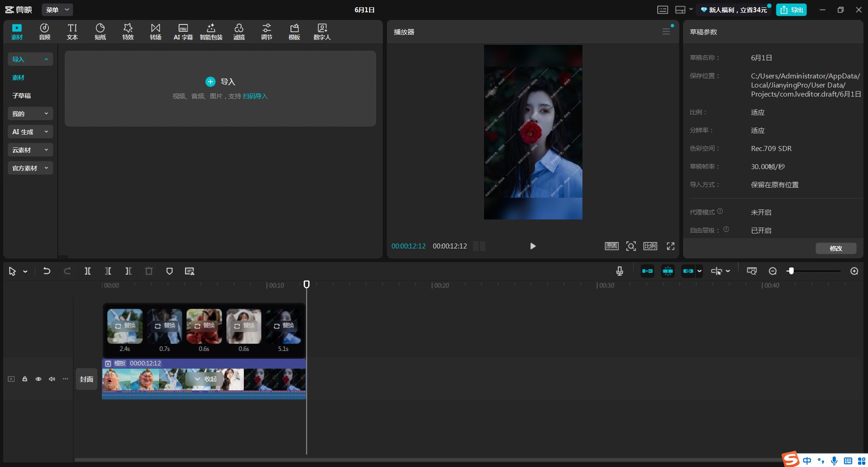Screen dimensions: 868x467
Task: Open the 模板 templates panel
Action: coord(294,32)
